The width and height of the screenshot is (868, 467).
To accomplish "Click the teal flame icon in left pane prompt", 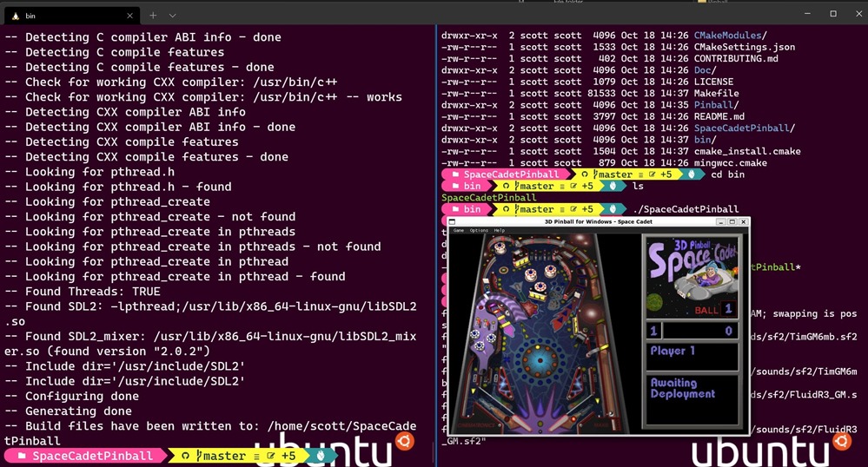I will click(x=321, y=456).
